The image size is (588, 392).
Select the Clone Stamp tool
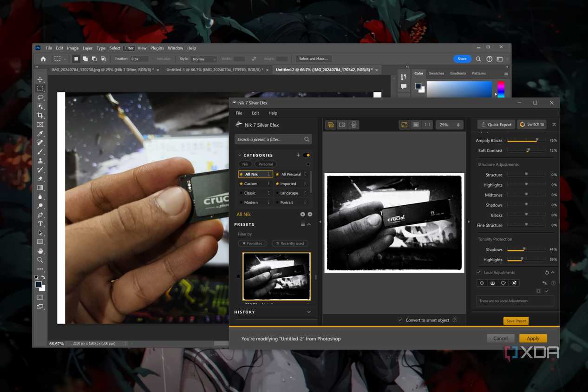click(x=40, y=161)
